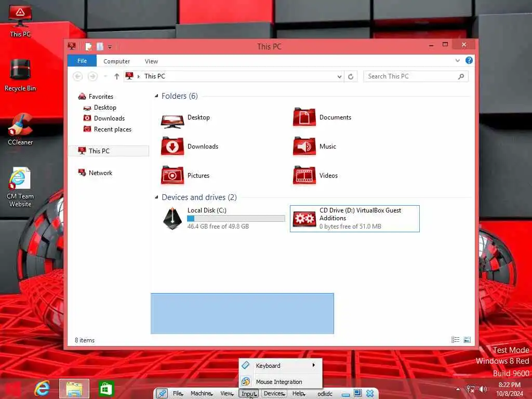Open the Store app on taskbar
This screenshot has height=399, width=532.
106,389
